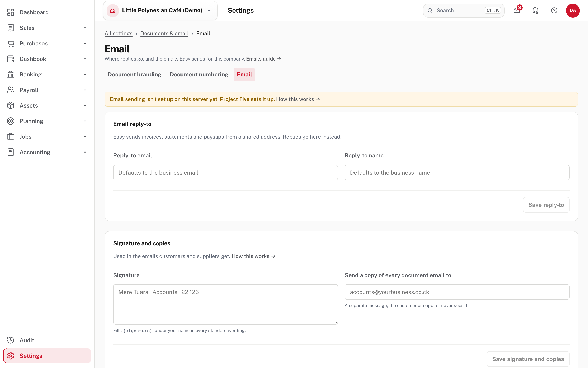Screen dimensions: 588x368
Task: Click the Banking building icon
Action: click(10, 74)
